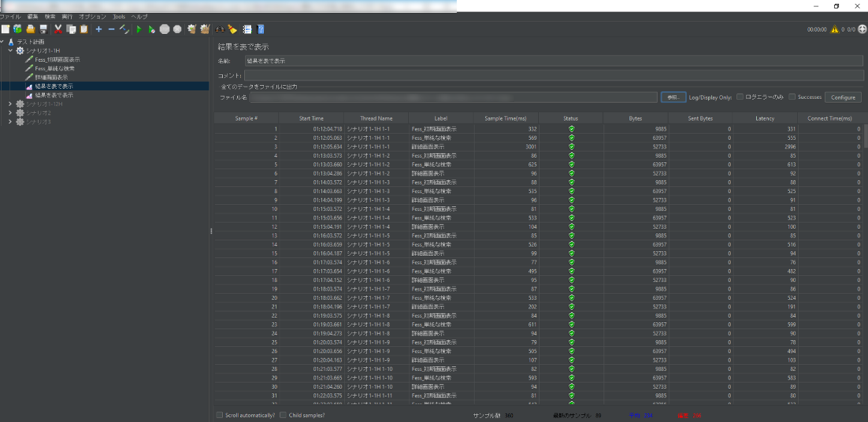Enable the ログエラーのみ checkbox
The width and height of the screenshot is (868, 422).
(x=740, y=97)
